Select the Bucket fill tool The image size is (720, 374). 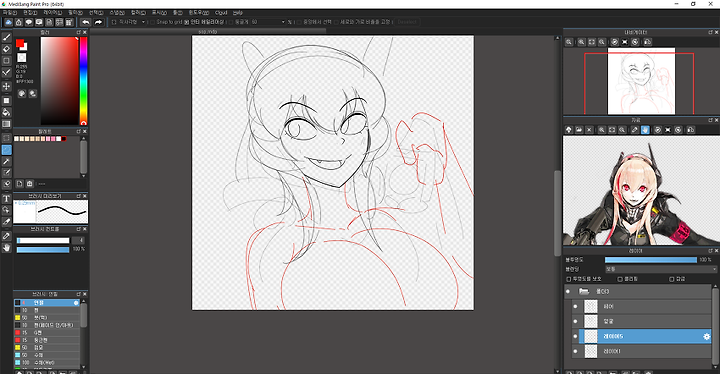pos(6,112)
